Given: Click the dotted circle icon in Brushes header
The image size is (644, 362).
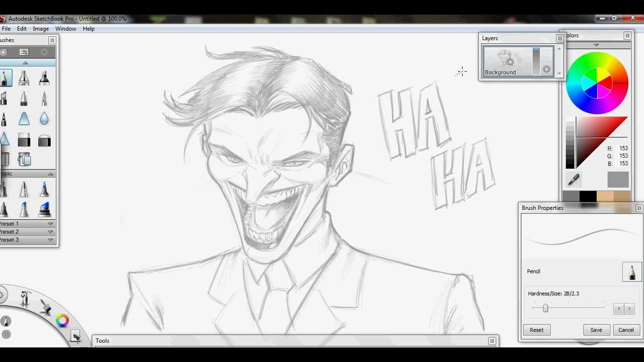Looking at the screenshot, I should (44, 52).
